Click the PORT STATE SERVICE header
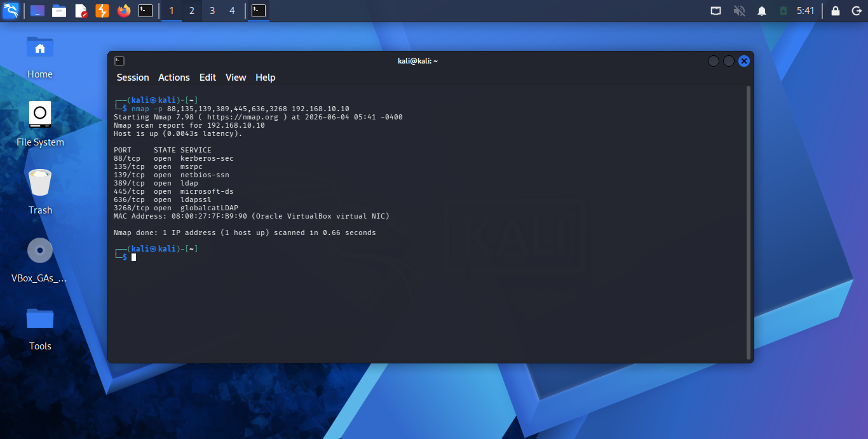 (163, 150)
